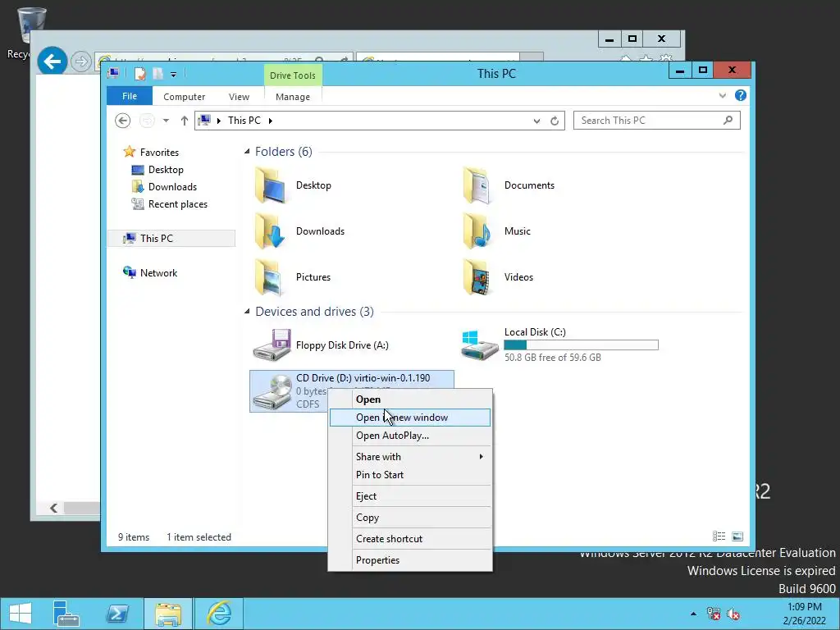The width and height of the screenshot is (840, 630).
Task: Choose Open in the context menu
Action: point(410,399)
